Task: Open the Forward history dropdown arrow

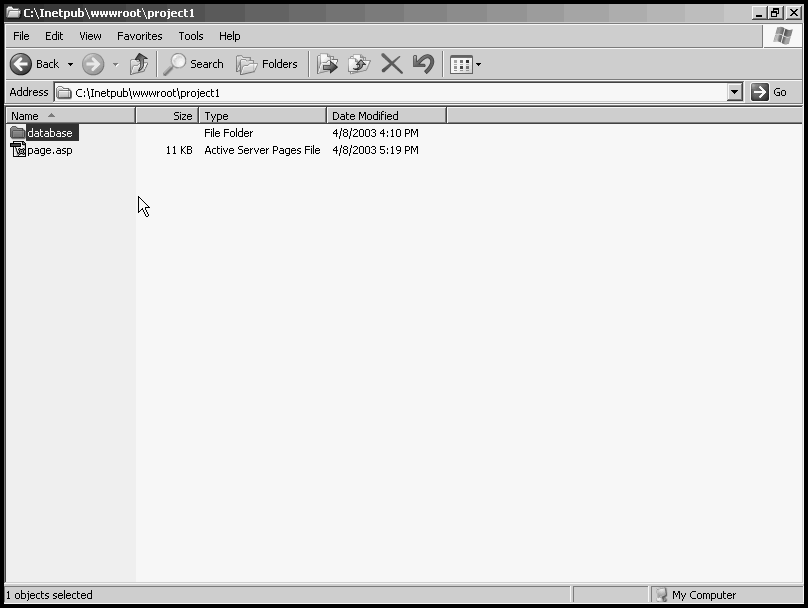Action: [x=115, y=64]
